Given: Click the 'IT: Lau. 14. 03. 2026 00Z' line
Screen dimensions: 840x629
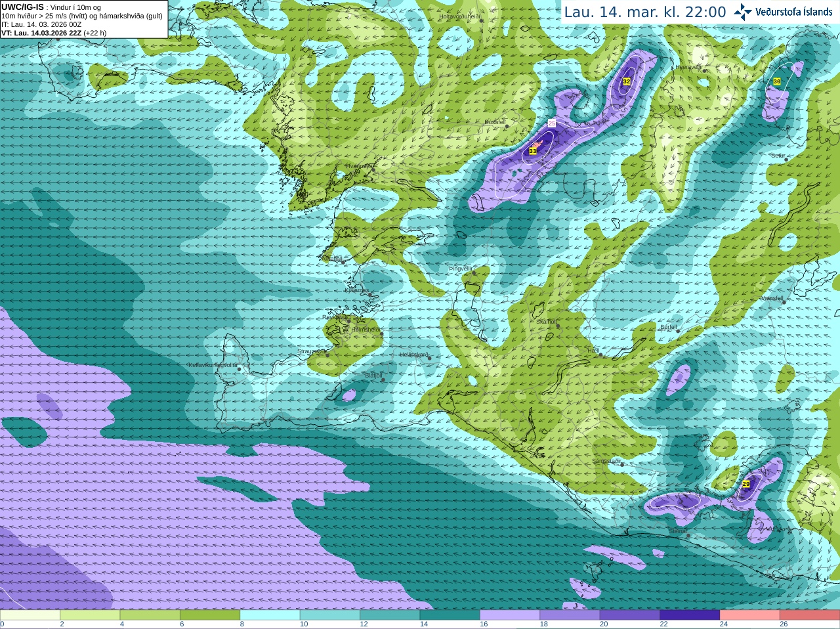Looking at the screenshot, I should (41, 24).
